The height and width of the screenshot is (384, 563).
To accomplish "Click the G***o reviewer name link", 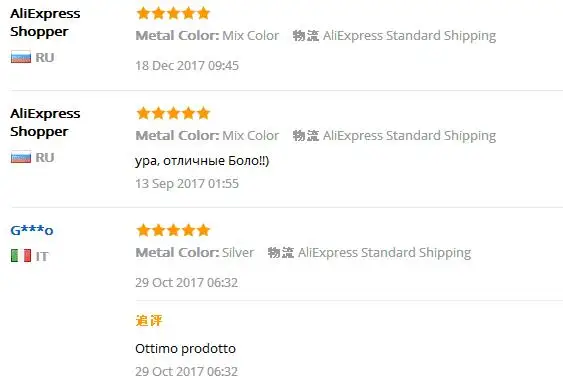I will coord(32,230).
